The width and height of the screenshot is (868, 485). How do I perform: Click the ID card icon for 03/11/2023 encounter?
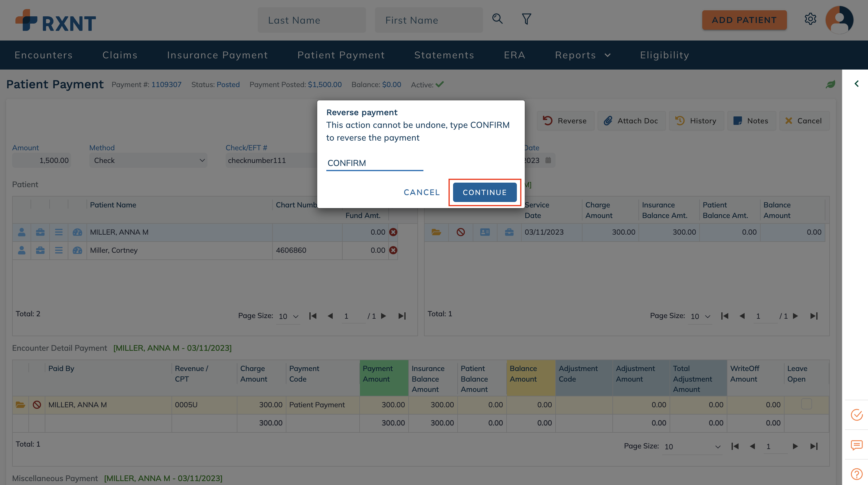coord(485,232)
